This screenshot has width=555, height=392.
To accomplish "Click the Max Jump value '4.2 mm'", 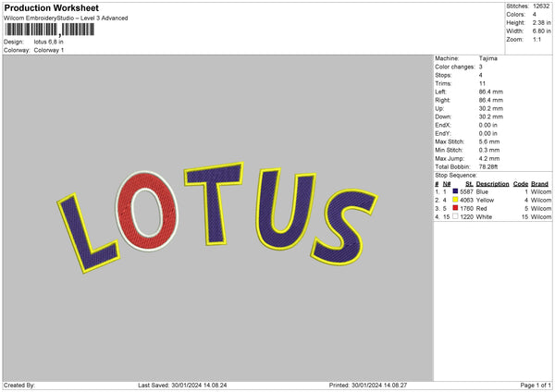I will click(489, 158).
